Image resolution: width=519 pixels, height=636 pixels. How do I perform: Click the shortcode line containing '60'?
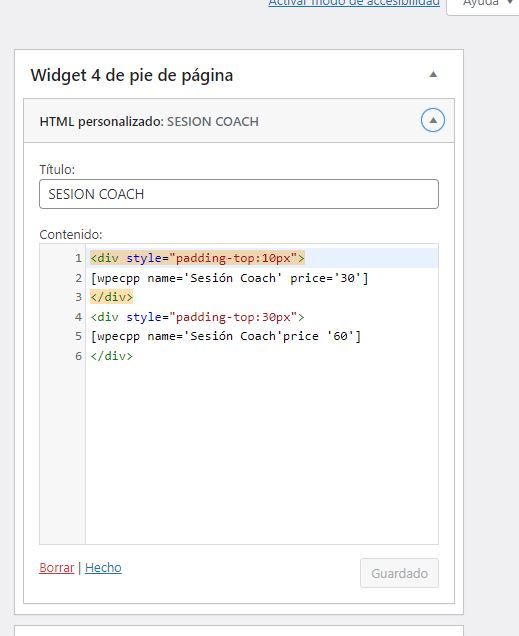tap(226, 336)
